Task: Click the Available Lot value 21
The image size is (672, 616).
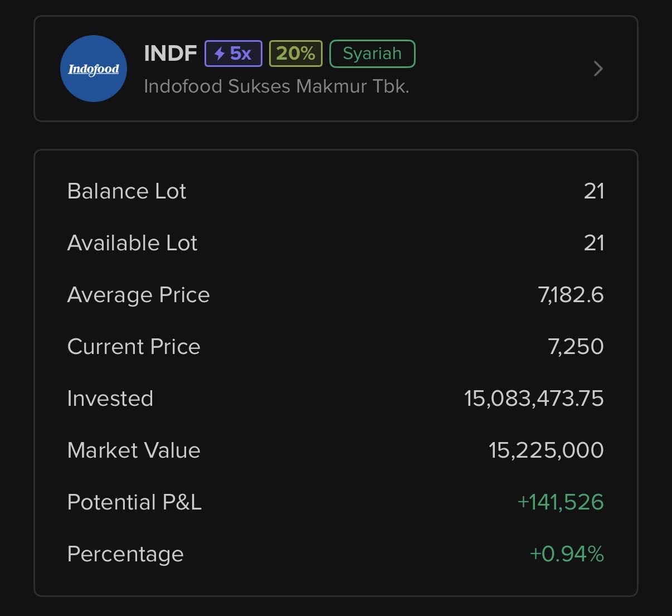Action: (593, 243)
